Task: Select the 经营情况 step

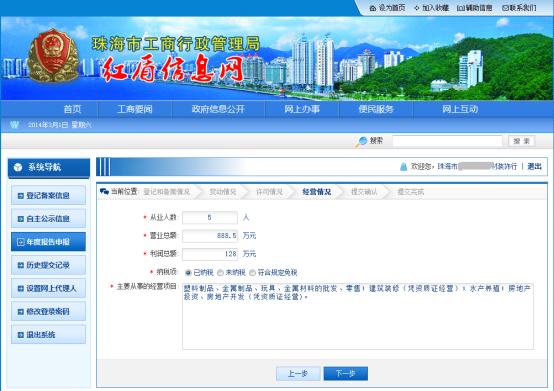Action: click(317, 192)
